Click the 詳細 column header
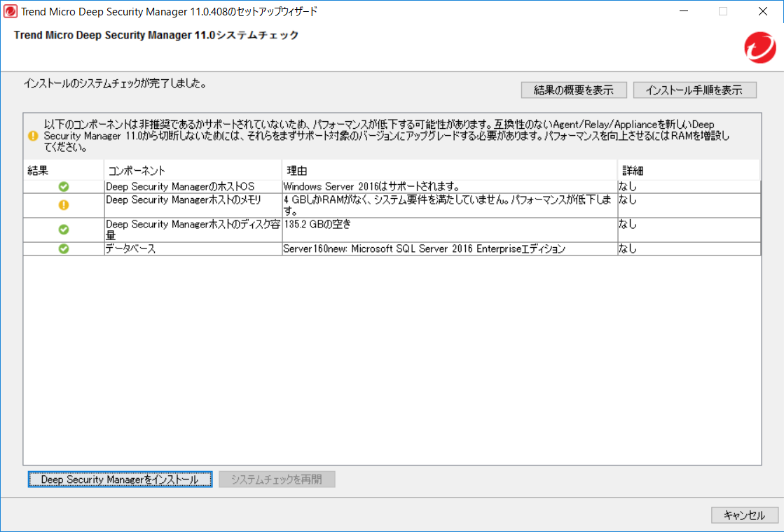Image resolution: width=784 pixels, height=532 pixels. (689, 170)
